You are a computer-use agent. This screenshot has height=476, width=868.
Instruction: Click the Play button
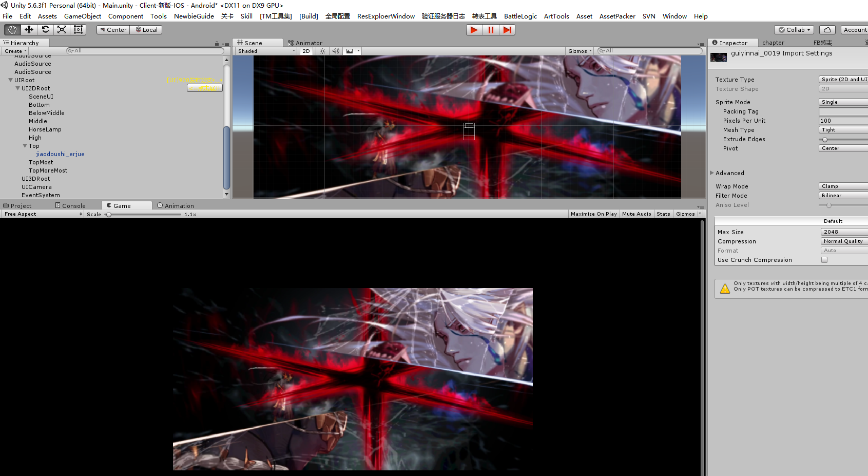pyautogui.click(x=474, y=30)
